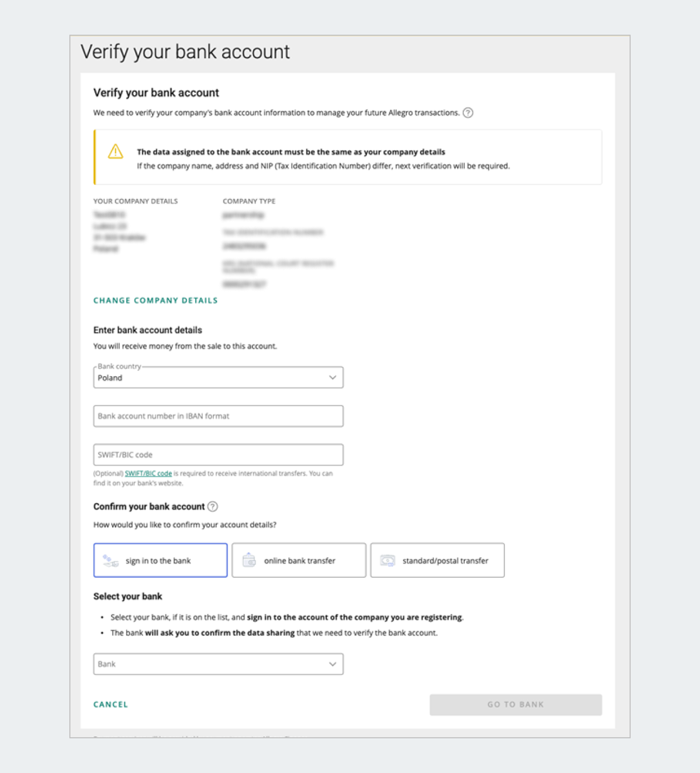Click help icon next to Allegro transactions text
Screen dimensions: 700x773
(x=468, y=113)
